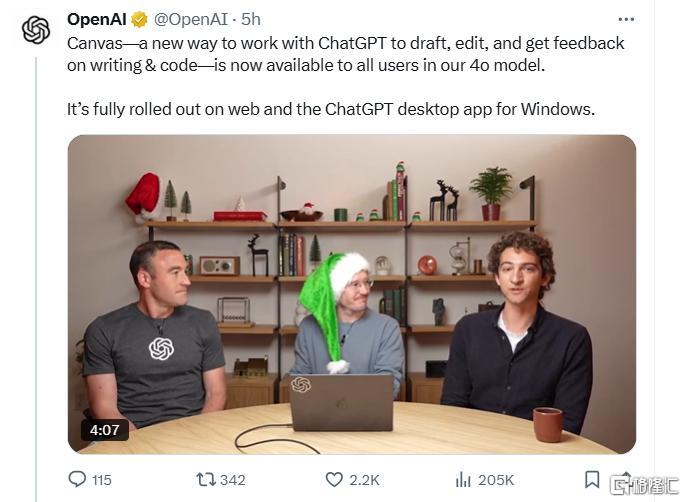This screenshot has height=502, width=685.
Task: Click the 205K views count
Action: (496, 480)
